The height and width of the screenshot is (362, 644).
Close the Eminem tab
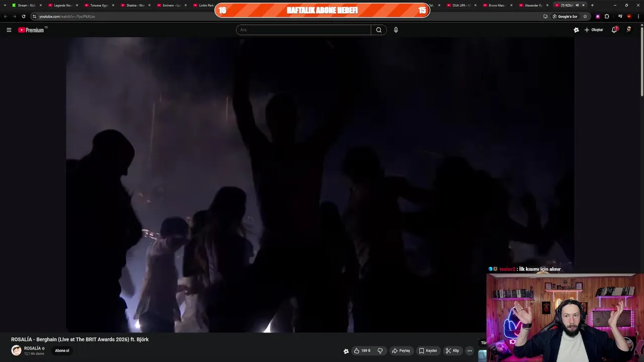click(186, 5)
